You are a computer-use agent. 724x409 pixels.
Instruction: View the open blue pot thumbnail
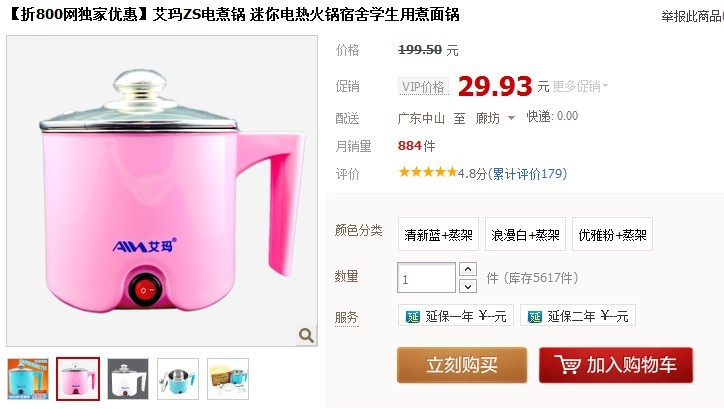pos(178,379)
